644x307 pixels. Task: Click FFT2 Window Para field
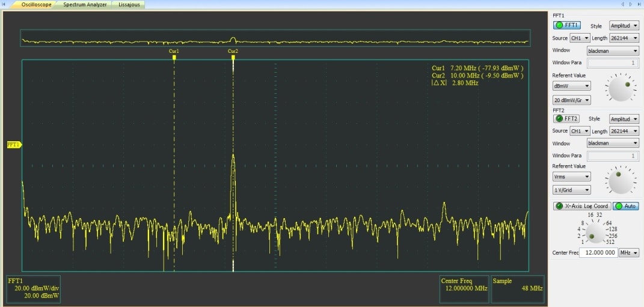(x=613, y=156)
